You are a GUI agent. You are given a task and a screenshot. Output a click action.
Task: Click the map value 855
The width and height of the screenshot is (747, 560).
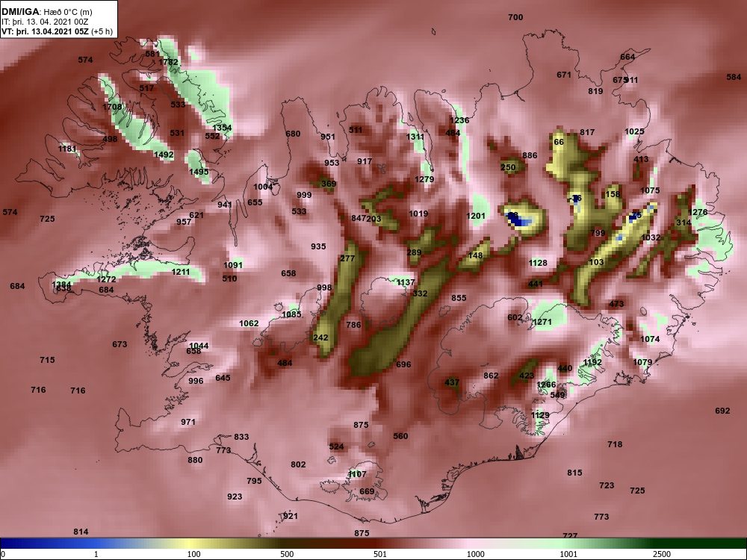click(x=459, y=299)
